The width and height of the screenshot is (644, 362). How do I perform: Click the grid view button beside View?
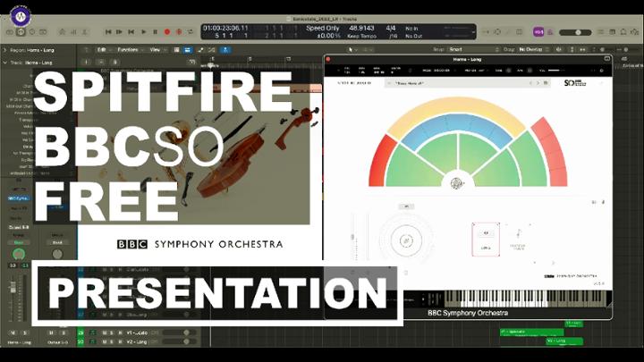point(176,50)
